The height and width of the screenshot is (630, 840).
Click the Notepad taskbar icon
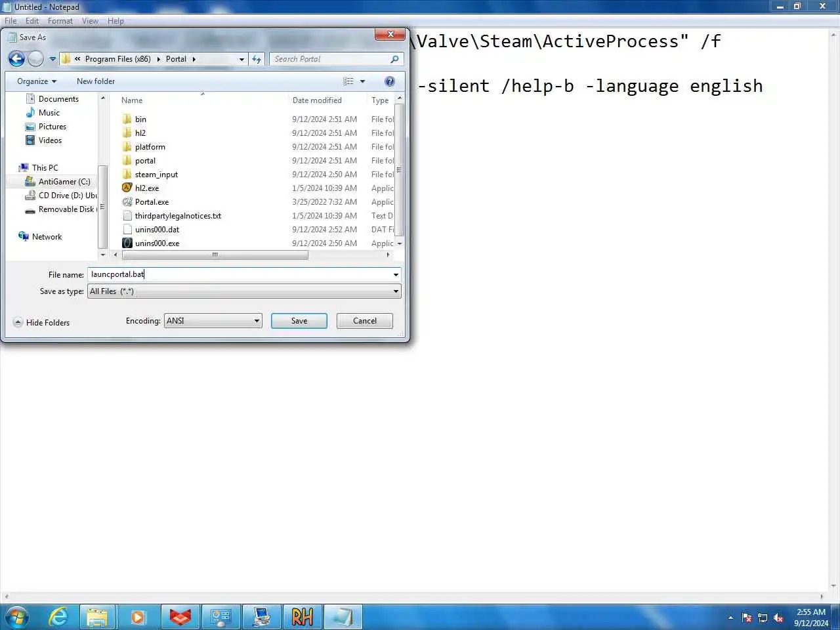(343, 617)
